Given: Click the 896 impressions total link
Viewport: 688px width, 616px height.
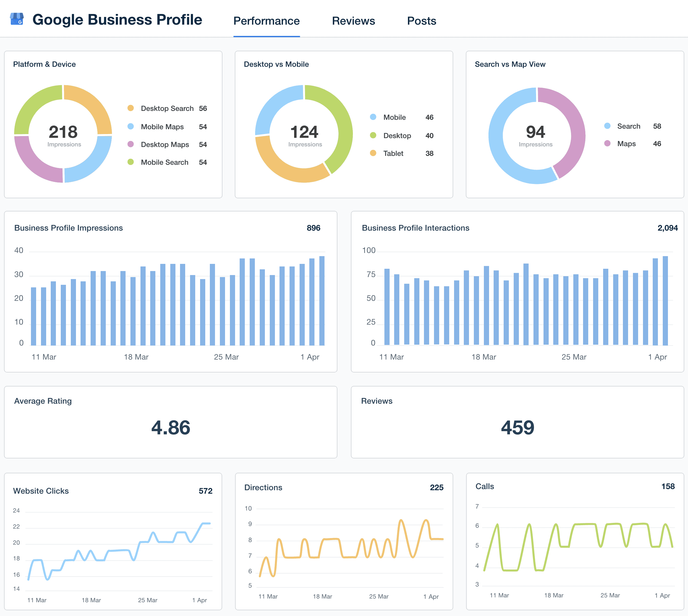Looking at the screenshot, I should point(314,228).
